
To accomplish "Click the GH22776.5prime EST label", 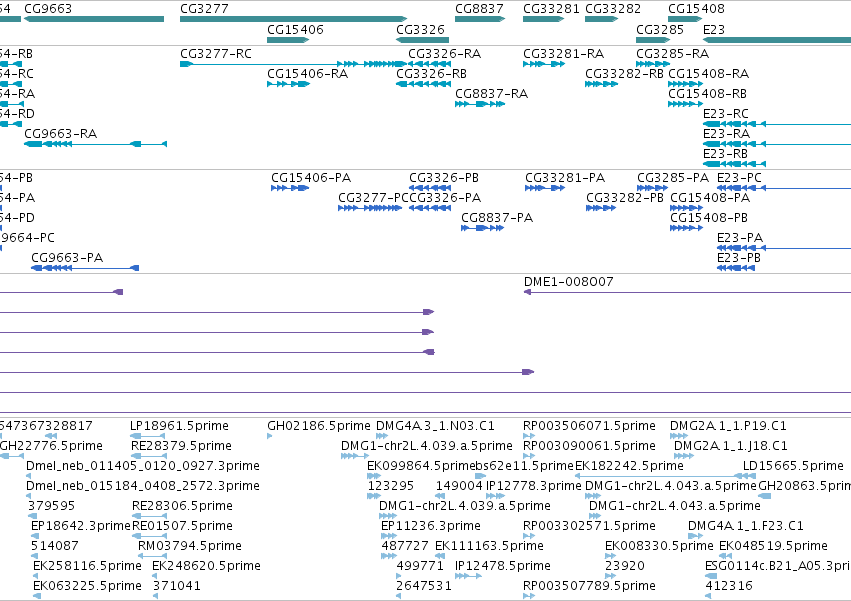I will 51,446.
